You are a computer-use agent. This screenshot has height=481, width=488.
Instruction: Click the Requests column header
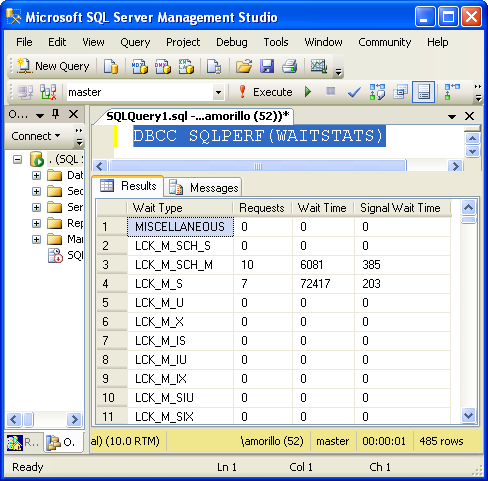click(263, 208)
